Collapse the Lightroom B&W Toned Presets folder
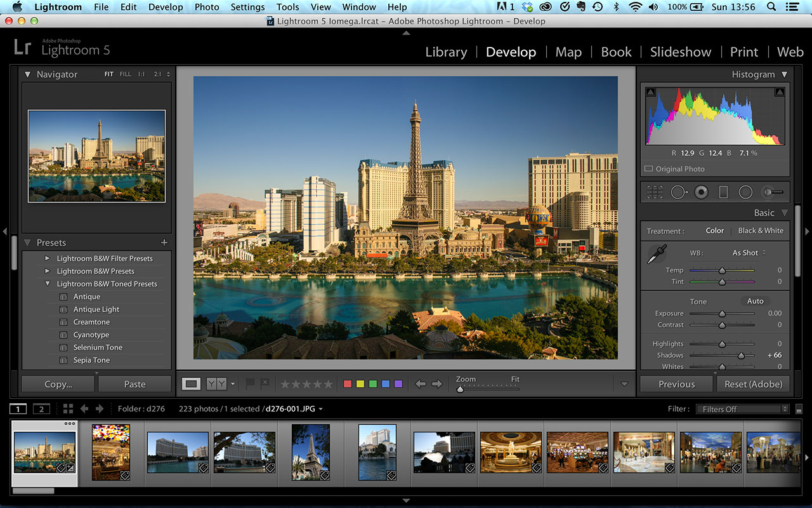Viewport: 812px width, 508px height. (x=46, y=284)
